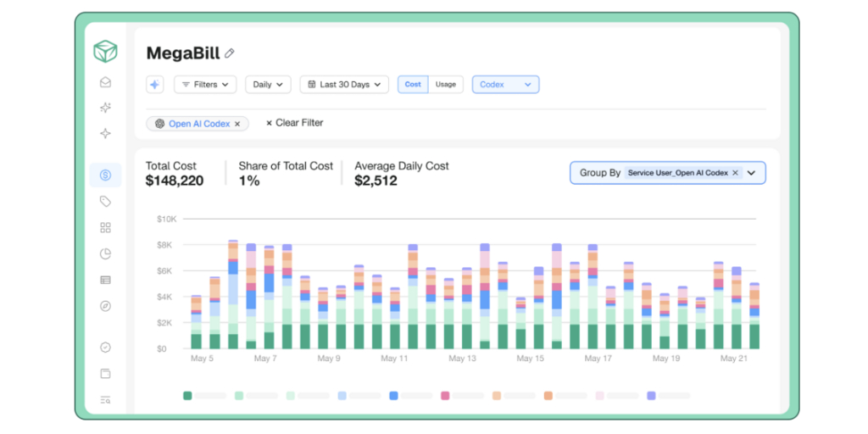
Task: Click the sparkle AI button beside Filters
Action: click(154, 85)
